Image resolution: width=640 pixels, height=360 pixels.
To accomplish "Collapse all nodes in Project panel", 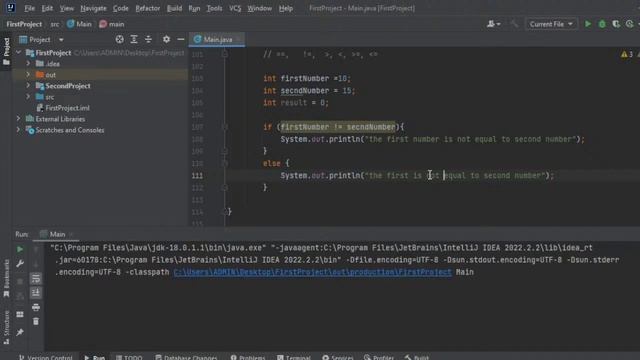I will [148, 39].
